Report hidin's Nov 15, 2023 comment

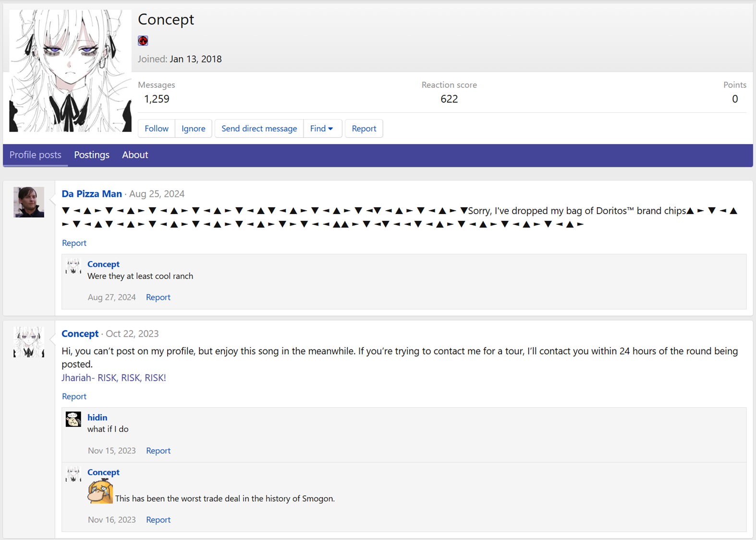click(x=158, y=451)
